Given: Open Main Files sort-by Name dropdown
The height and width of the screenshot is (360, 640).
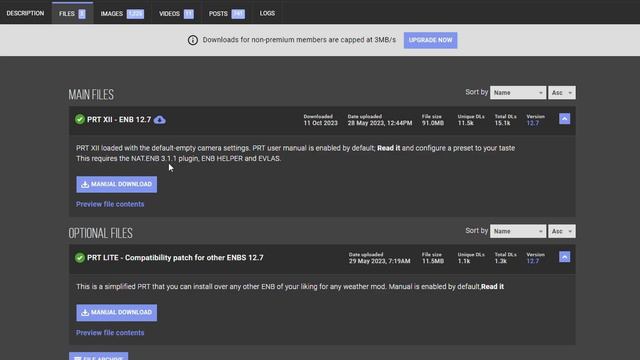Looking at the screenshot, I should pyautogui.click(x=518, y=93).
